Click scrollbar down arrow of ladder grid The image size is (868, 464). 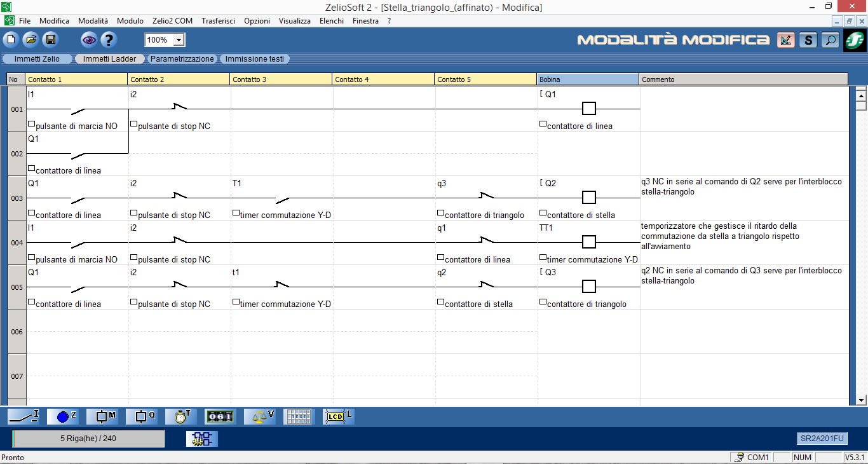coord(862,400)
